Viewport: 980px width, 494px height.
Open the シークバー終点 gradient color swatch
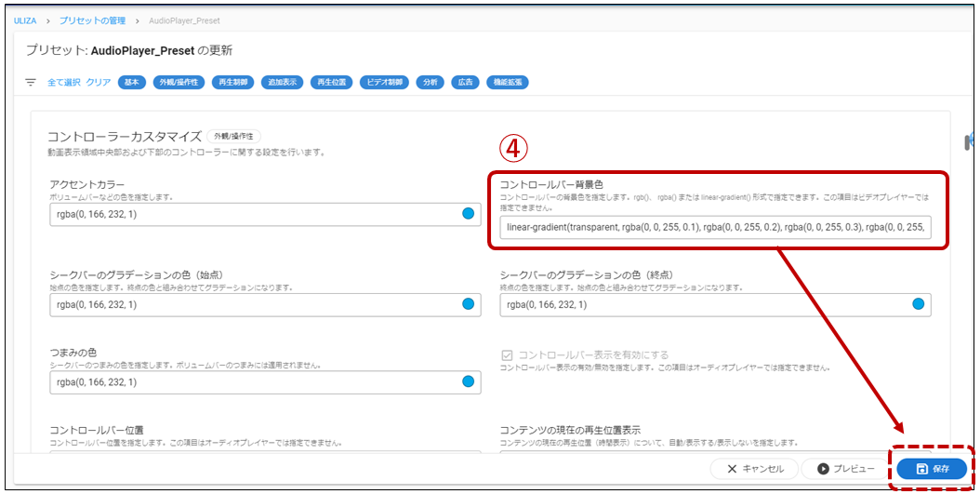(919, 304)
